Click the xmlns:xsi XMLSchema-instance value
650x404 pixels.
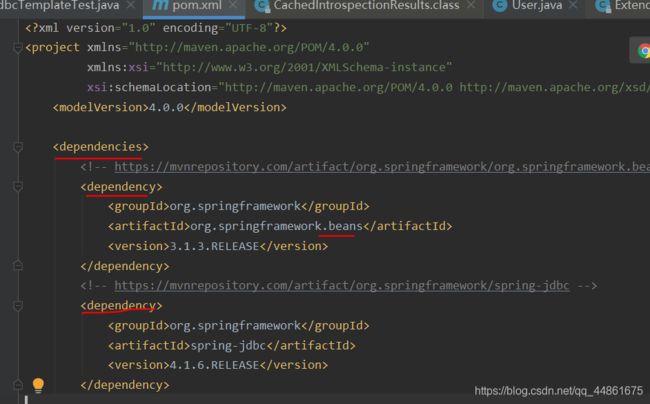click(304, 67)
